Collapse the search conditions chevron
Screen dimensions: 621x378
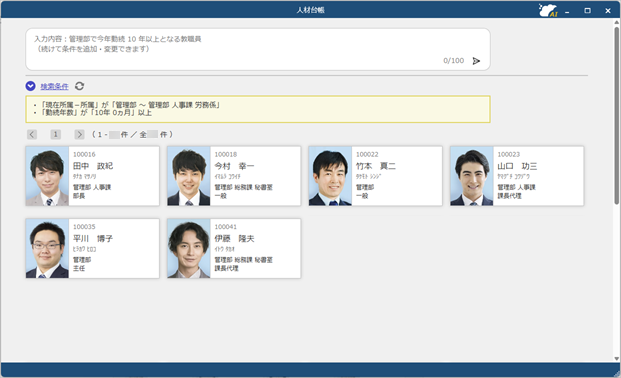(30, 86)
